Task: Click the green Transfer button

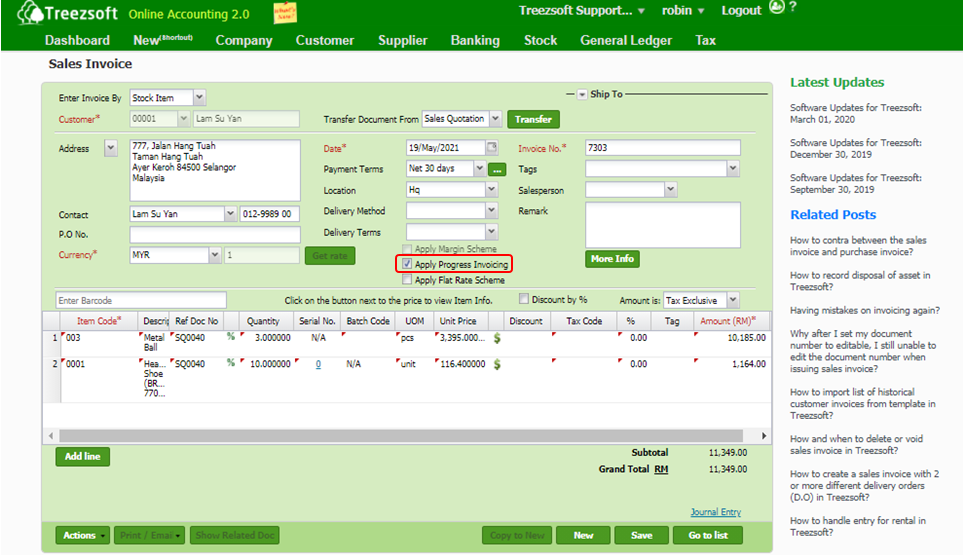Action: point(533,119)
